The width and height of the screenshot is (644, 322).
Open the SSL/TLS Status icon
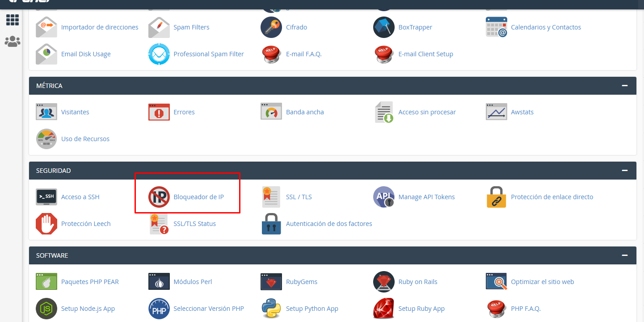coord(159,224)
